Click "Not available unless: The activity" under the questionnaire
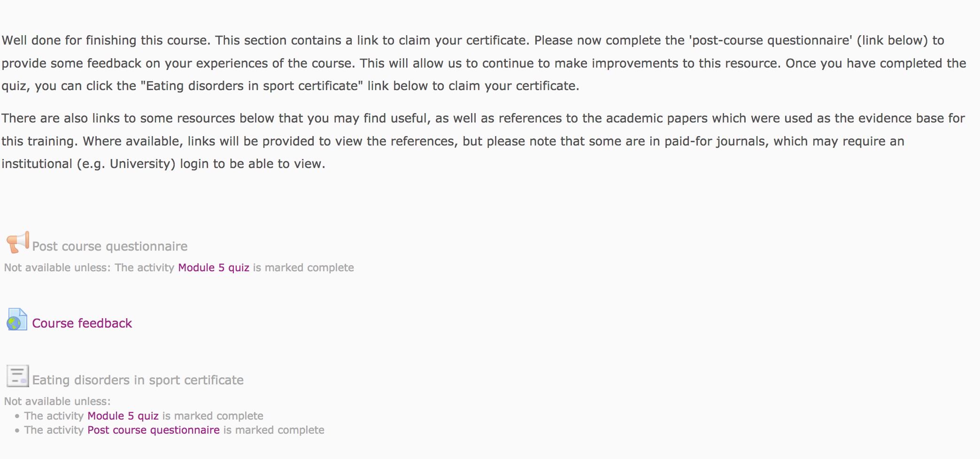 click(89, 268)
